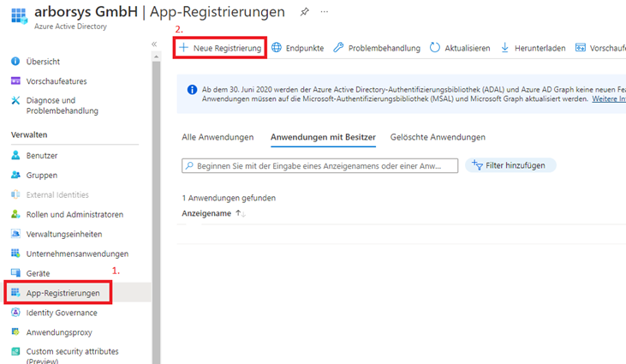Click the Neue Registrierung plus icon
Screen dimensions: 626x364
point(183,48)
